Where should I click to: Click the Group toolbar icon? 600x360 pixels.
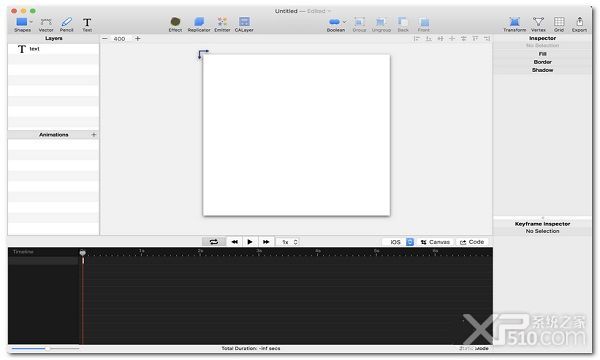pyautogui.click(x=359, y=24)
